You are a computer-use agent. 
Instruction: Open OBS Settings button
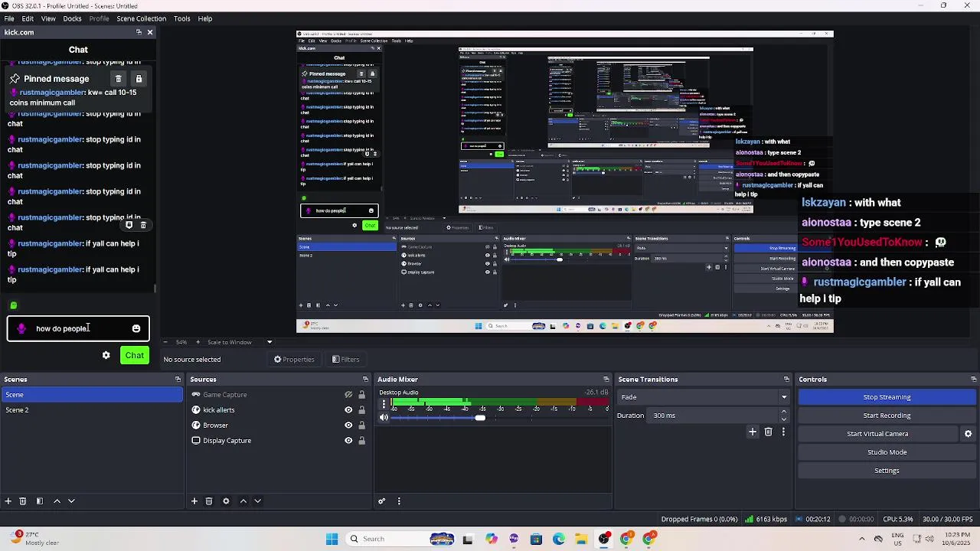tap(887, 471)
